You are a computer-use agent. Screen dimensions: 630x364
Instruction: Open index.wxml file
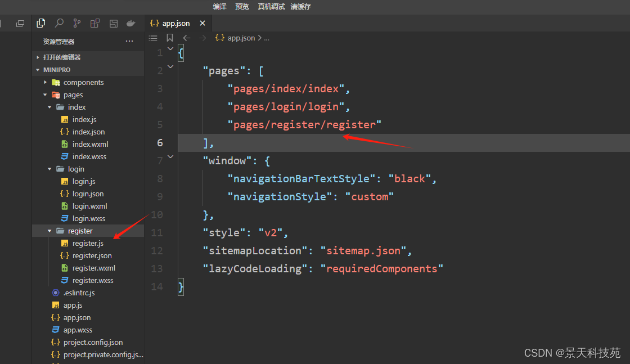pos(91,144)
